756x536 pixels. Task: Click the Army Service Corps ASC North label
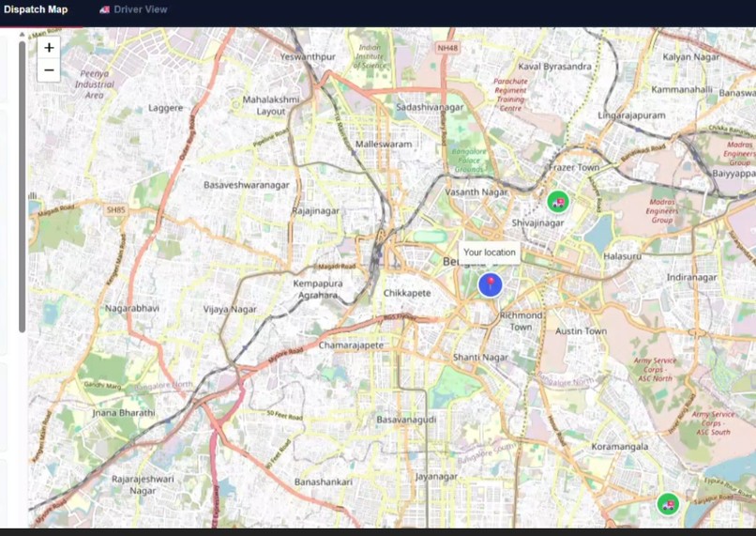pos(656,370)
